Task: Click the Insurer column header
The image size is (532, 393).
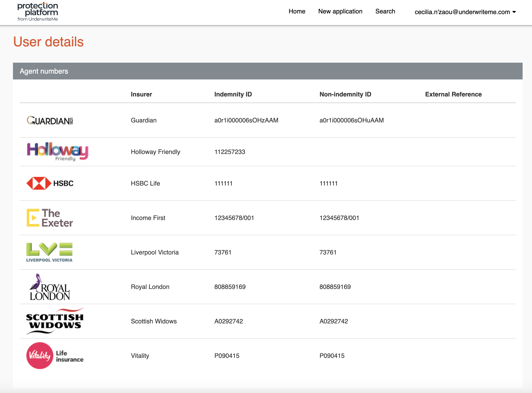Action: (141, 94)
